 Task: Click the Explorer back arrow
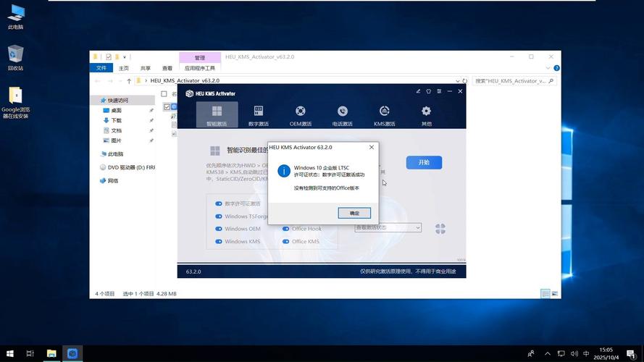[98, 81]
